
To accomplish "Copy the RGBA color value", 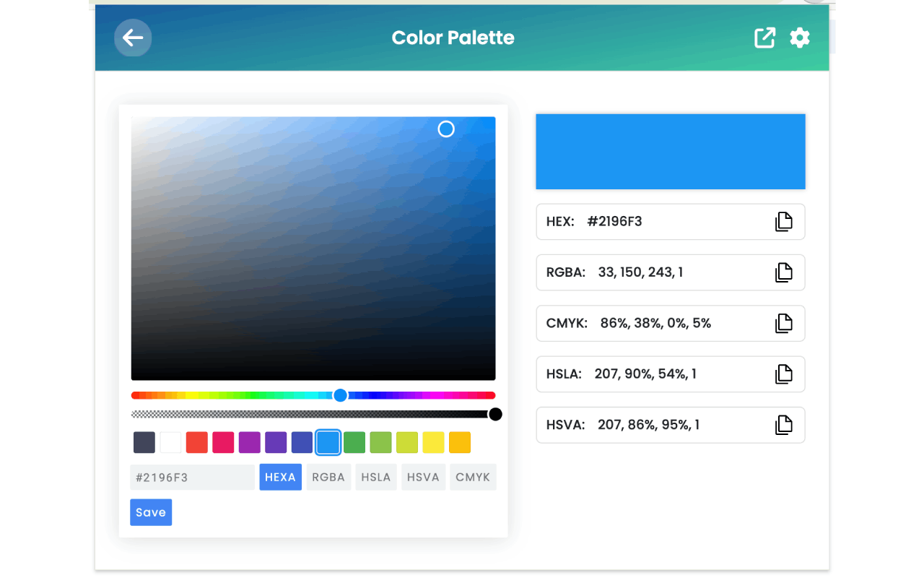I will point(783,272).
